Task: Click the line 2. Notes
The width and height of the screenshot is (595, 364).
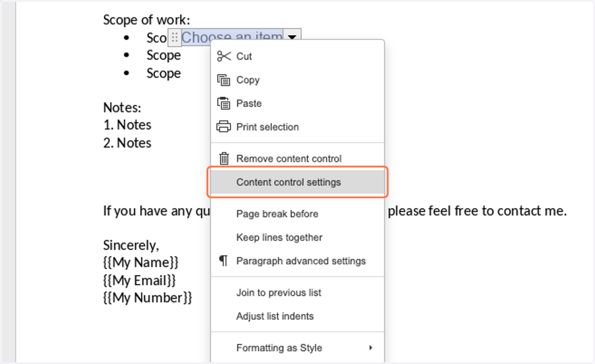Action: point(127,143)
